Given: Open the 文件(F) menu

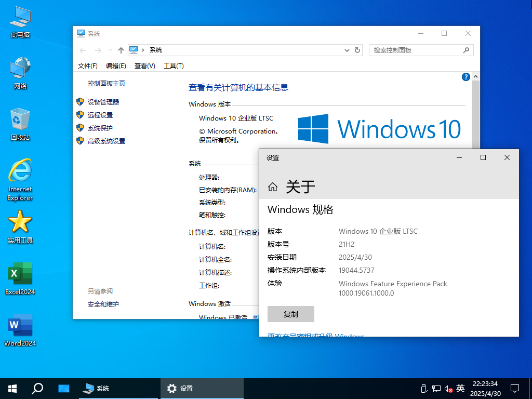Looking at the screenshot, I should coord(87,66).
